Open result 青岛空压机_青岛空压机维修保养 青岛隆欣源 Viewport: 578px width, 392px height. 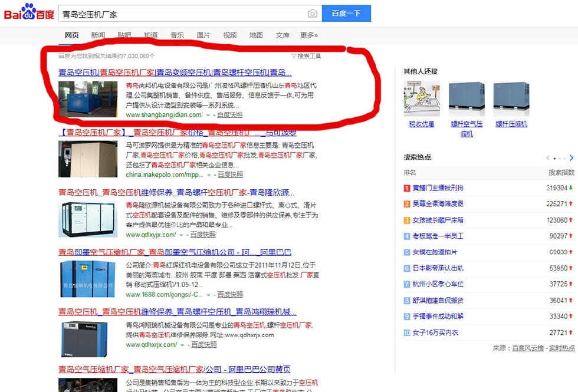[x=176, y=192]
